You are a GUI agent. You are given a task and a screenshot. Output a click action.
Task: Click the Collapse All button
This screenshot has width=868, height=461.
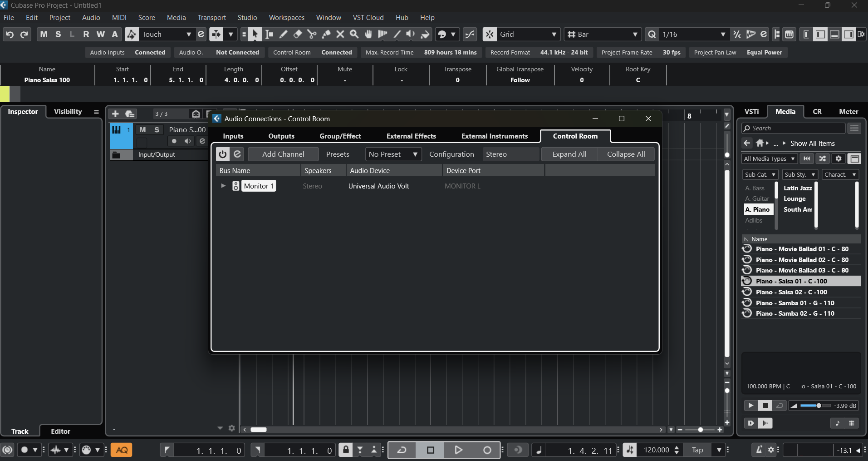click(x=626, y=154)
